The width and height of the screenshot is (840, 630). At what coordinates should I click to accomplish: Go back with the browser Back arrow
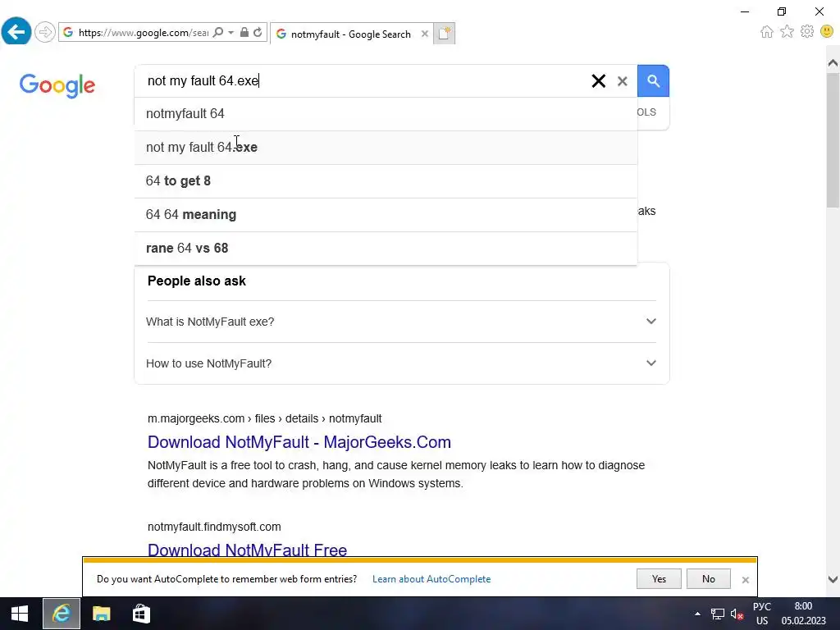16,32
